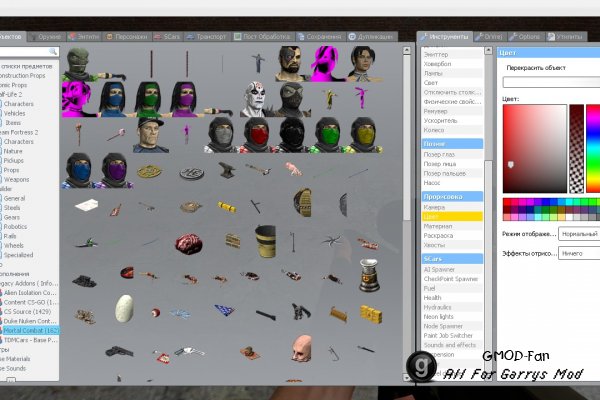This screenshot has width=600, height=400.
Task: Spawn the black pistol prop
Action: click(119, 351)
